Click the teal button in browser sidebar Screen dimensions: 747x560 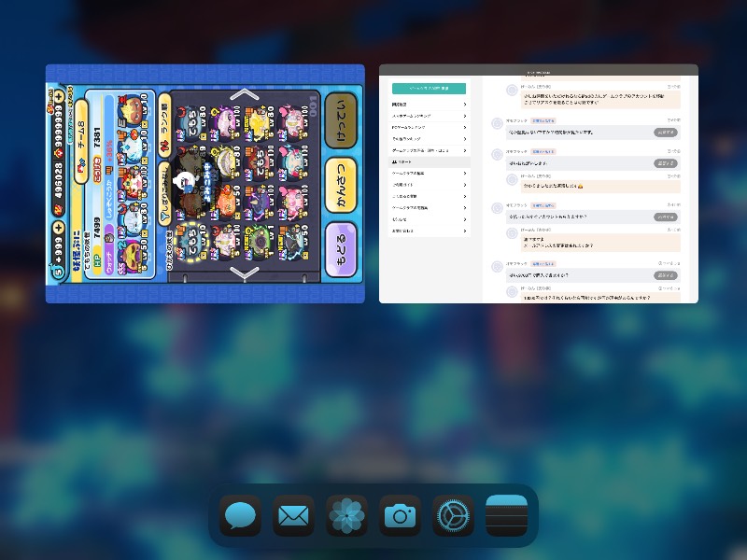429,88
